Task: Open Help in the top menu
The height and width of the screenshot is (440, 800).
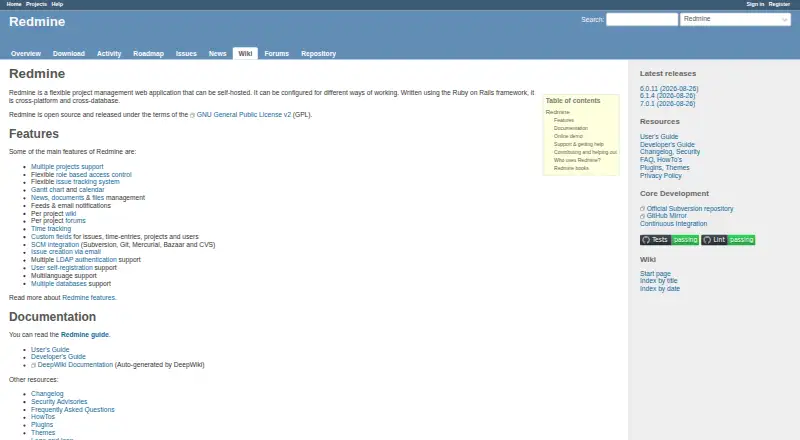Action: point(57,4)
